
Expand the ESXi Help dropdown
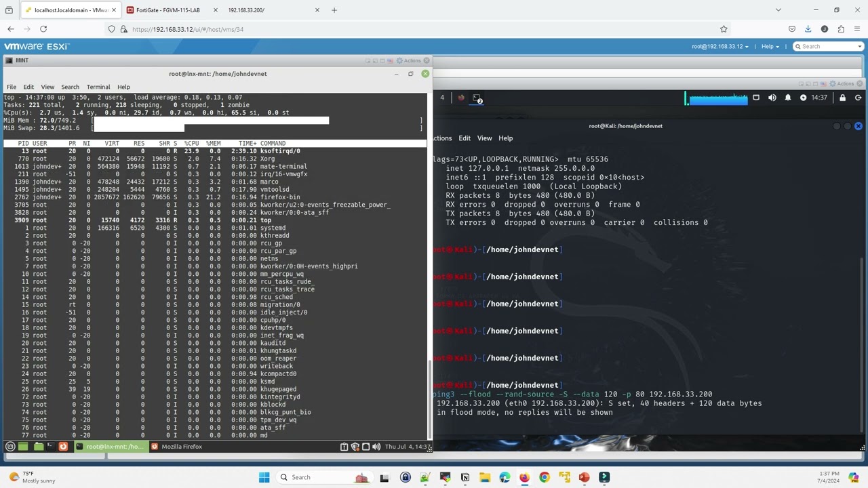[x=770, y=46]
